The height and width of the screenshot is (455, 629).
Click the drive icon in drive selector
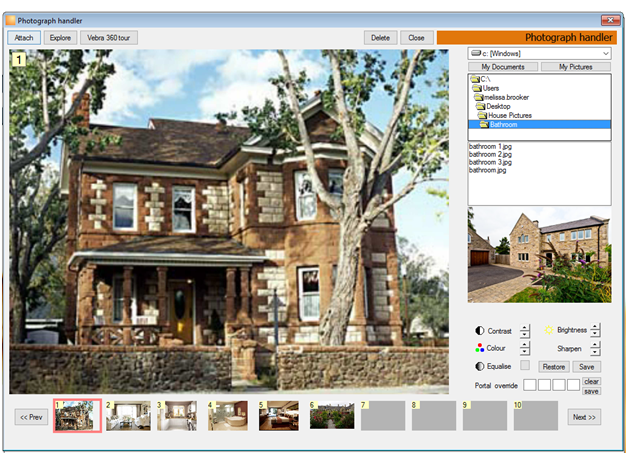[476, 53]
